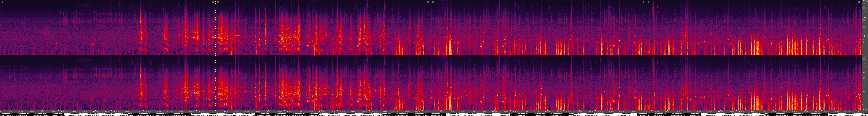The width and height of the screenshot is (868, 116).
Task: Click the rightmost clip's fade-out handle
Action: pyautogui.click(x=859, y=2)
